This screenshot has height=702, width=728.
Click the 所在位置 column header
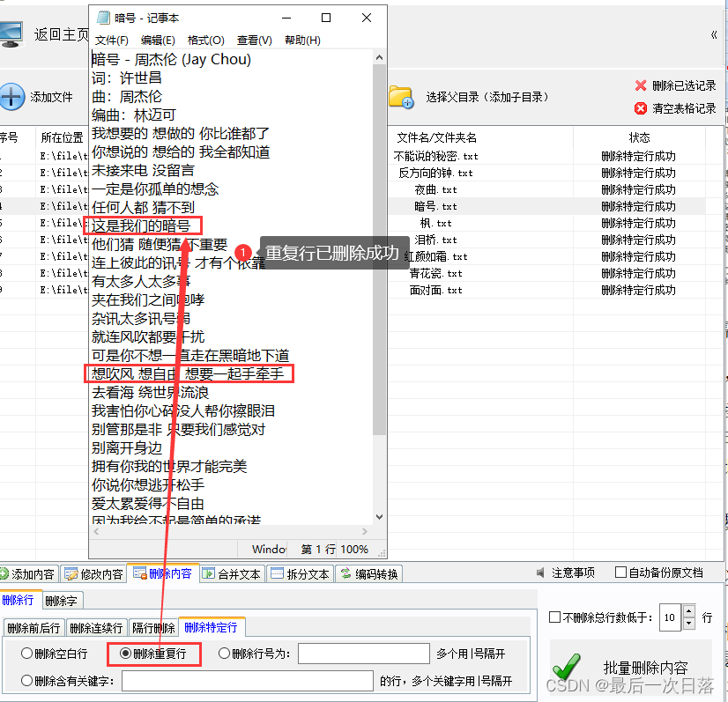pyautogui.click(x=62, y=137)
